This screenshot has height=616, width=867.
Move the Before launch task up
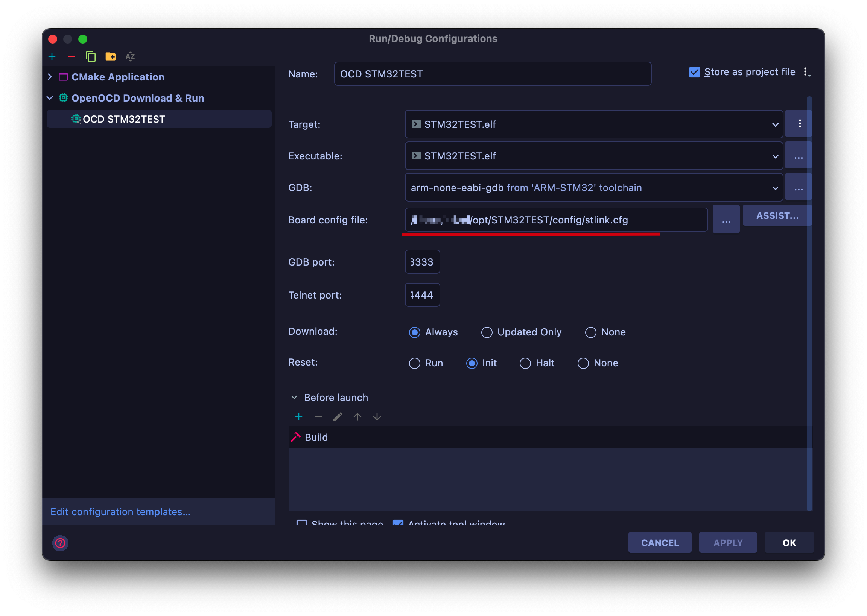[x=357, y=417]
